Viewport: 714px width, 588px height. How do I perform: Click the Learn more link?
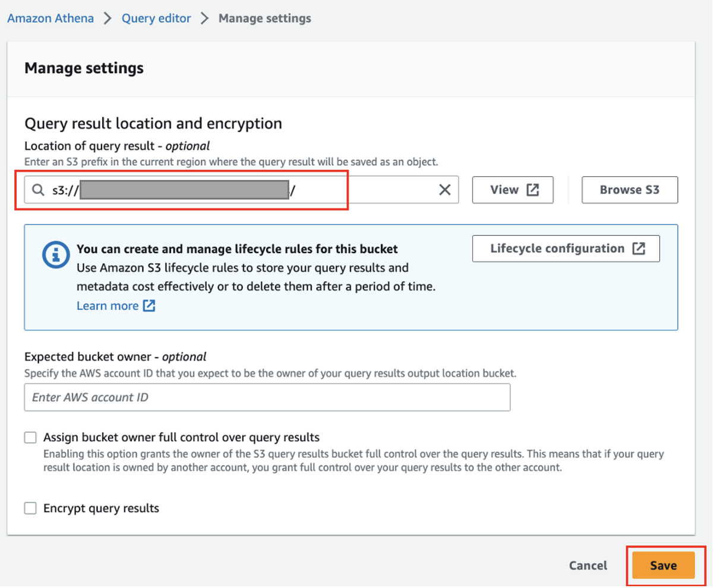116,306
